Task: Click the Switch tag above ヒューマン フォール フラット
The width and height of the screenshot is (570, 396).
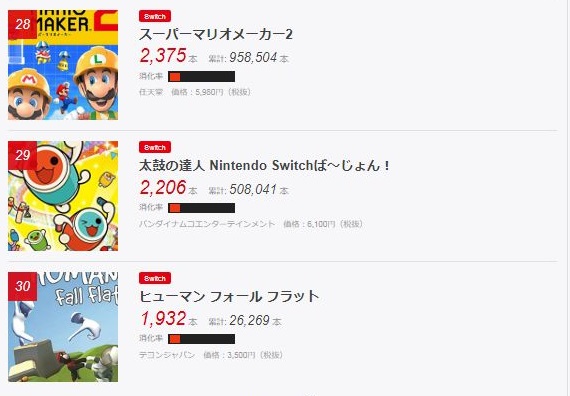Action: tap(155, 278)
